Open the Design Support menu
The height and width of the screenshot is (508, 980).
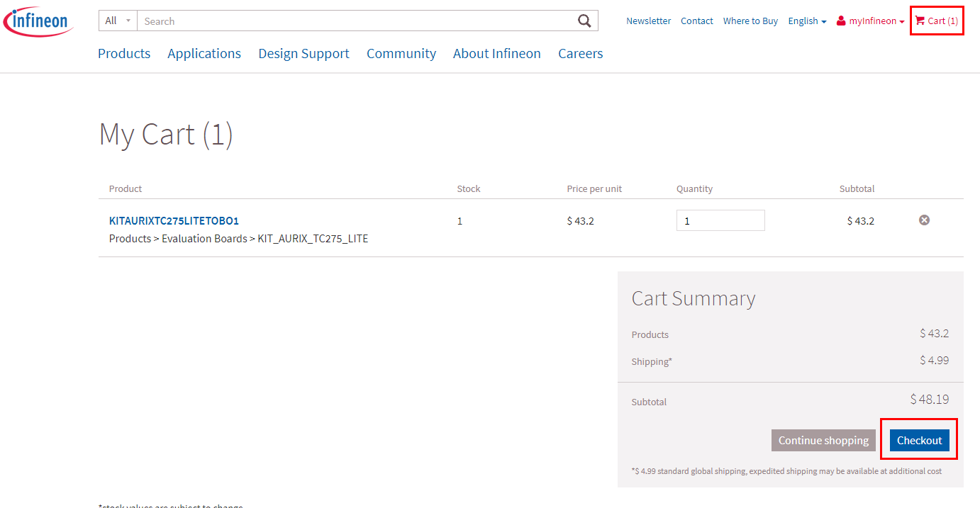pos(304,54)
